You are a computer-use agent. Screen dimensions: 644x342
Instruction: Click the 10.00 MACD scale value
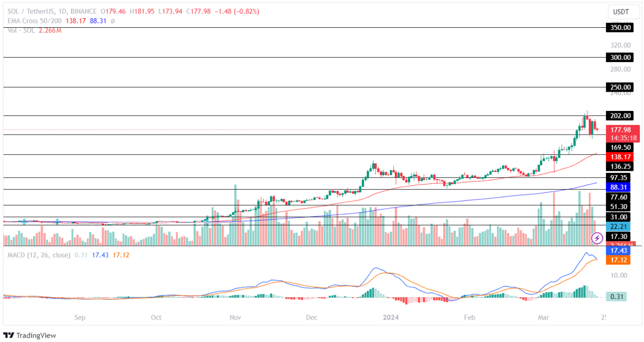pyautogui.click(x=619, y=275)
